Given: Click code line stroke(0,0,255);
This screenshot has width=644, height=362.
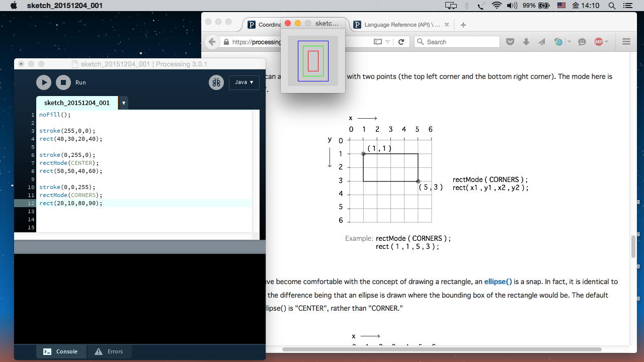Looking at the screenshot, I should (x=67, y=187).
